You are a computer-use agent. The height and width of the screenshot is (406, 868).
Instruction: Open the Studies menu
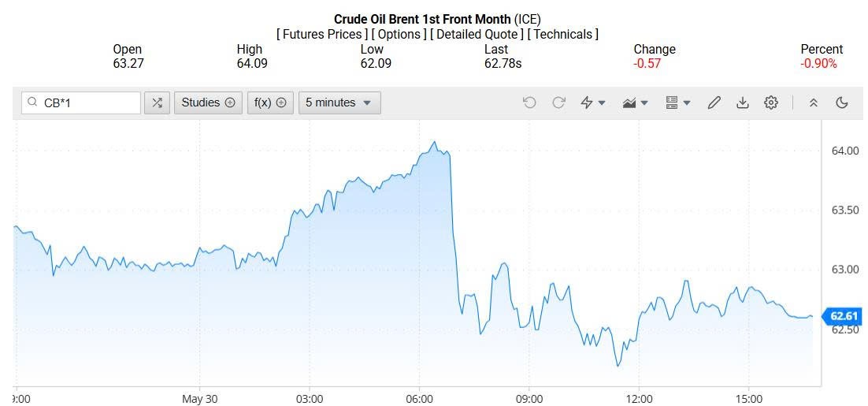click(x=208, y=102)
